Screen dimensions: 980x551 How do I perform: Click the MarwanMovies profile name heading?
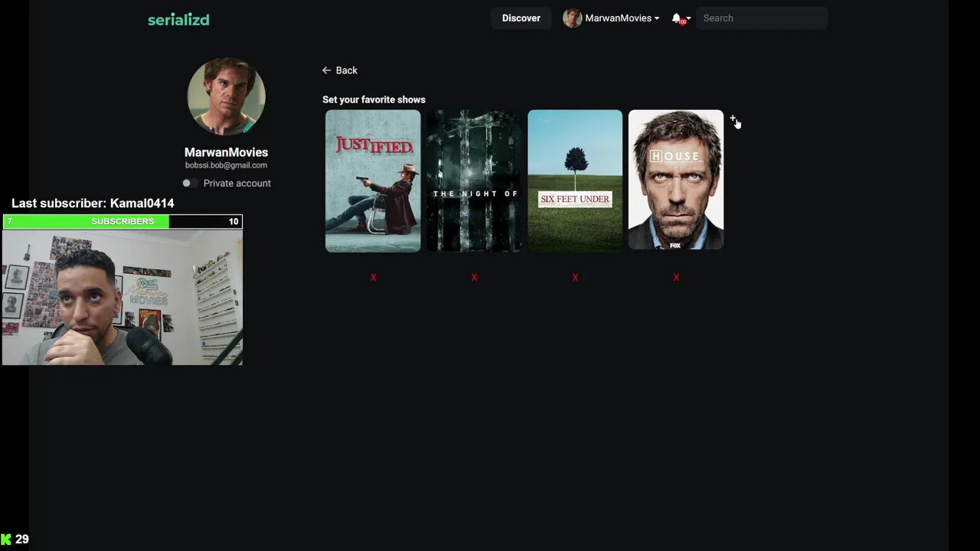pos(226,152)
